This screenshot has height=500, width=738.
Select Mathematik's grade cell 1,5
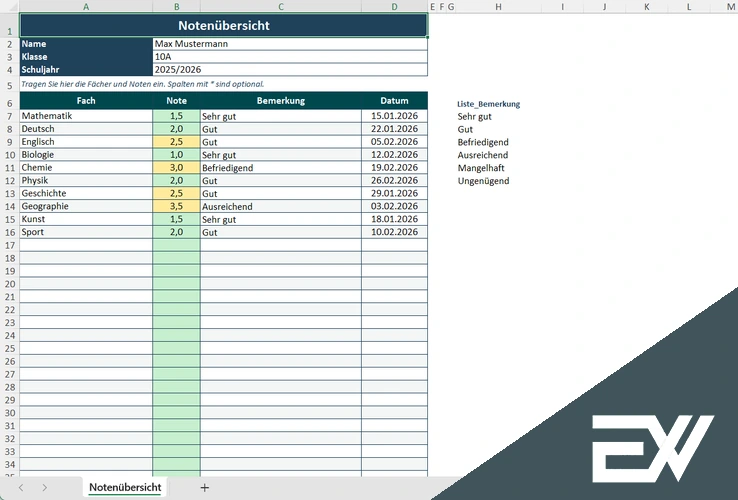point(176,116)
